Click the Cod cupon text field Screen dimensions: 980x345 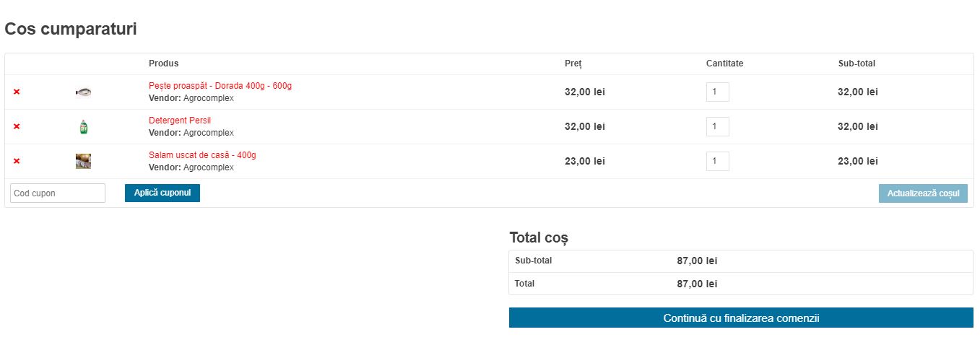58,193
